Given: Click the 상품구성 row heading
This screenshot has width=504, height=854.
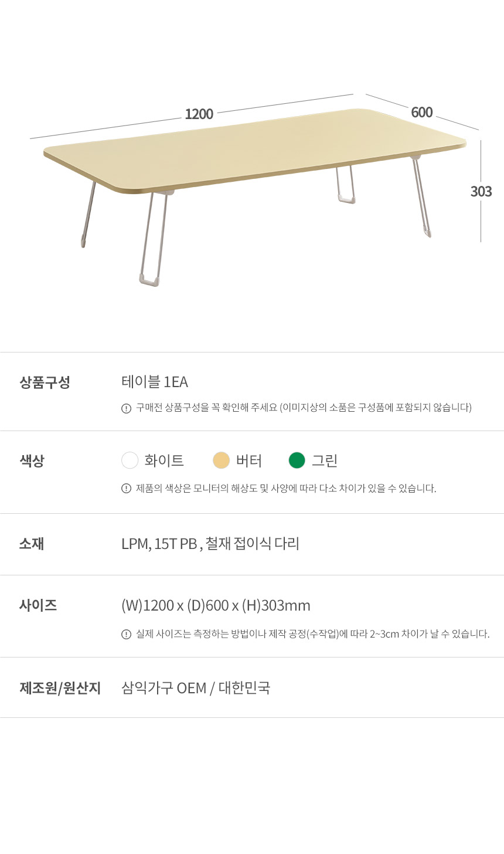Looking at the screenshot, I should pyautogui.click(x=45, y=382).
